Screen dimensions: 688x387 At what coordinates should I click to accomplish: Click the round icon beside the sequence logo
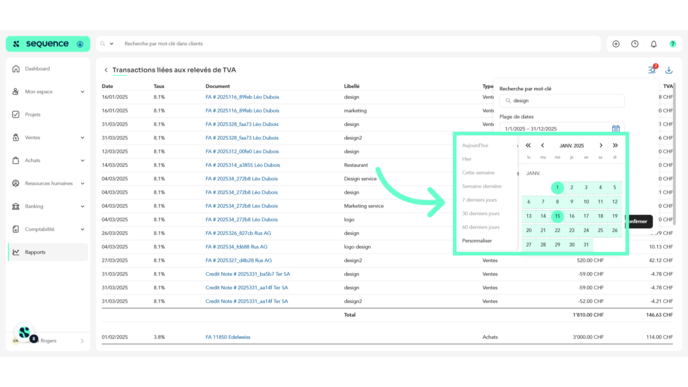click(x=80, y=44)
